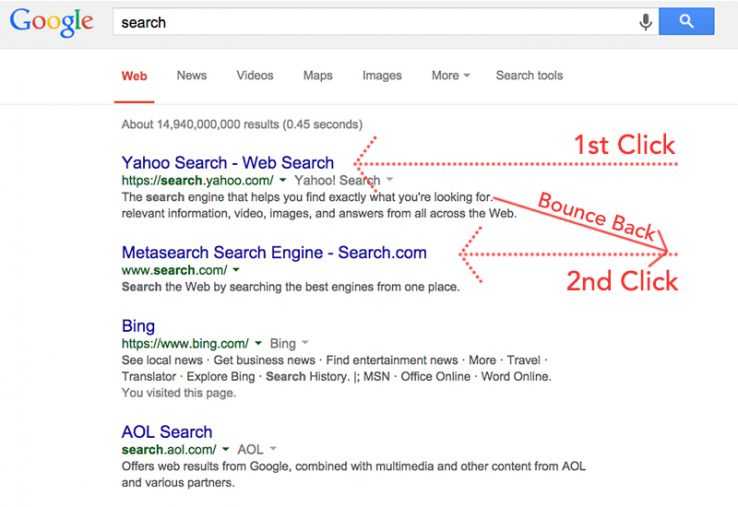Expand the green arrow beside search.yahoo.com URL

tap(284, 181)
